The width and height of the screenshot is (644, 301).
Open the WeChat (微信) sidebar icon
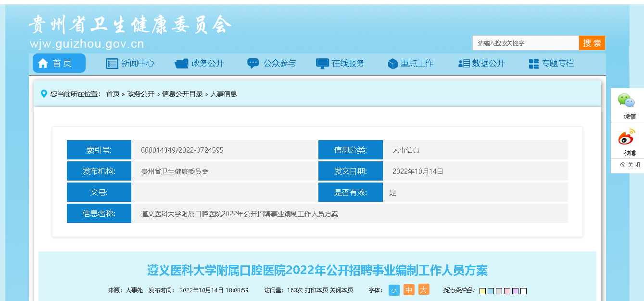626,101
